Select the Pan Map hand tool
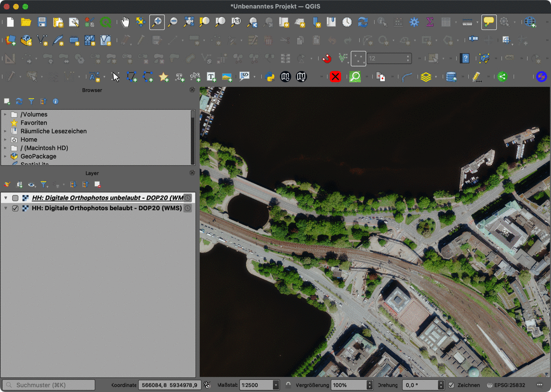Image resolution: width=551 pixels, height=392 pixels. click(125, 22)
